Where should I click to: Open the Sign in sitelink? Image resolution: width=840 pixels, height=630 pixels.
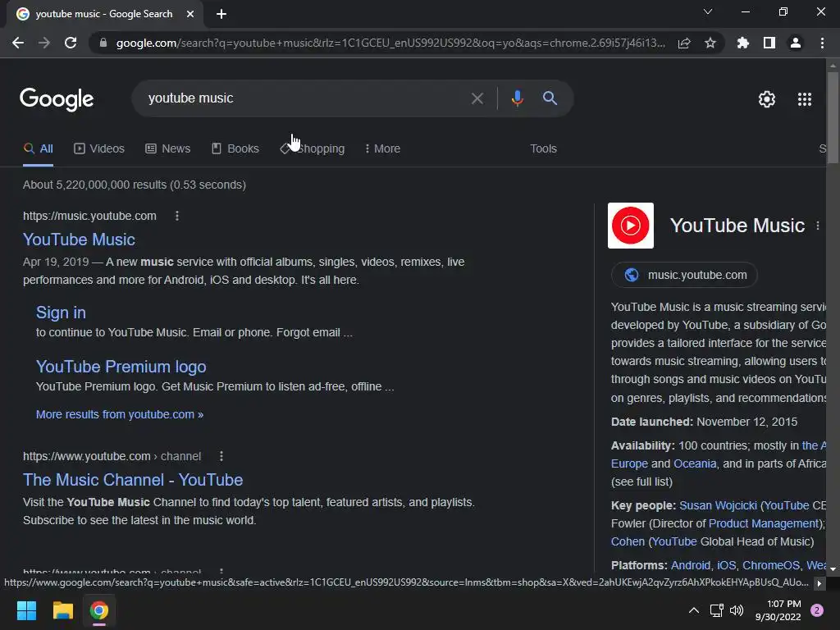coord(61,313)
